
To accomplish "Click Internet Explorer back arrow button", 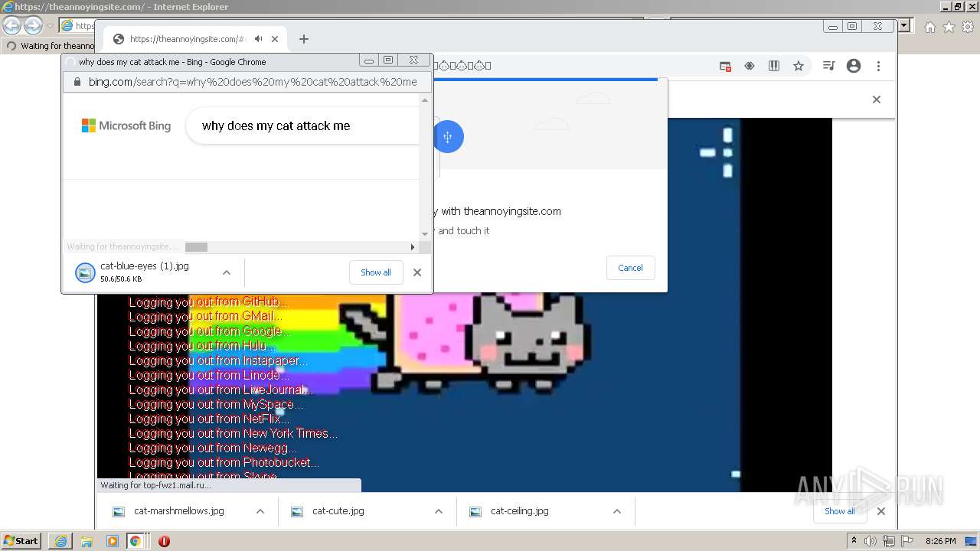I will click(11, 26).
